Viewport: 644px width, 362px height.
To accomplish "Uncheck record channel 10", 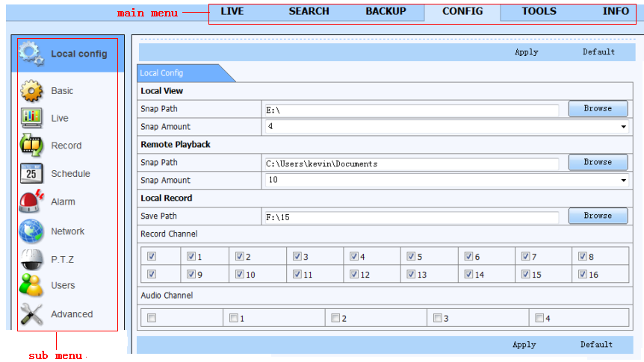I will click(x=240, y=274).
